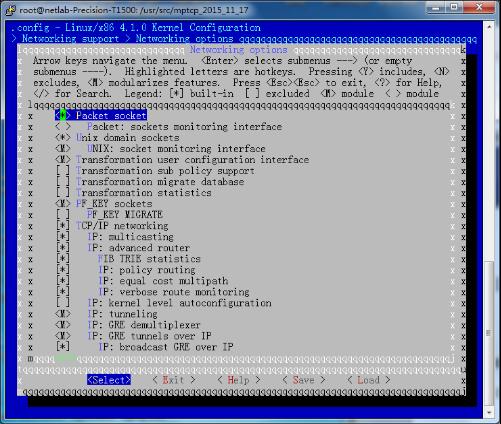
Task: Click the window title bar text
Action: pyautogui.click(x=134, y=10)
